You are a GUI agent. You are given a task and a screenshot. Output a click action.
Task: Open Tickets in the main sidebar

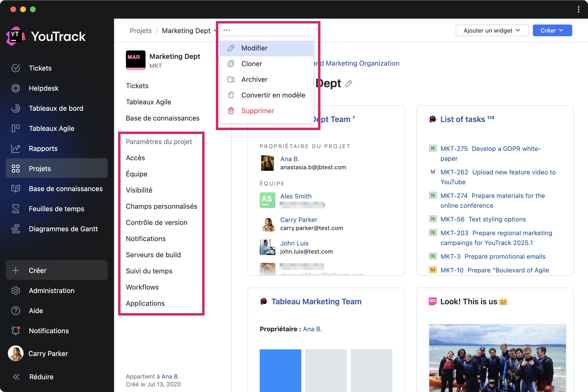(40, 68)
